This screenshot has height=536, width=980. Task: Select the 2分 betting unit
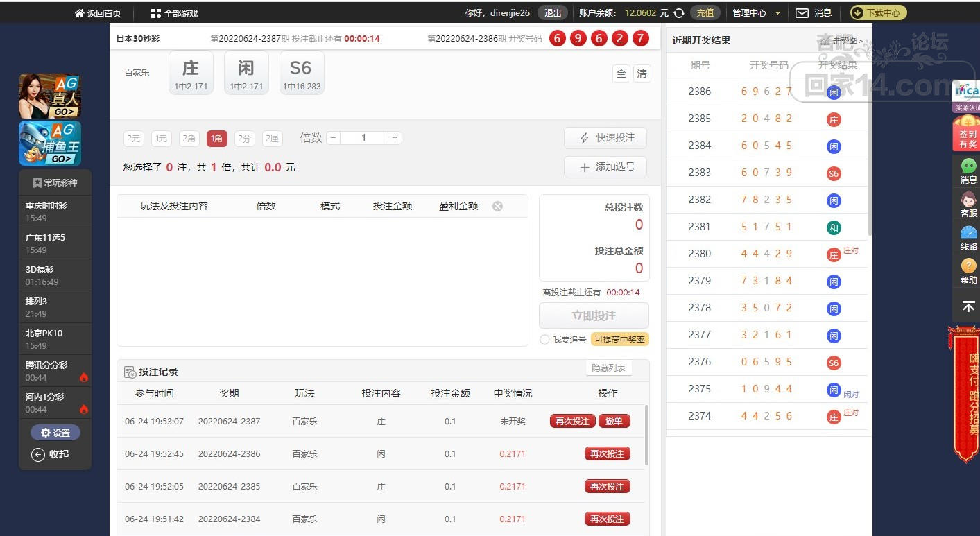click(x=244, y=139)
